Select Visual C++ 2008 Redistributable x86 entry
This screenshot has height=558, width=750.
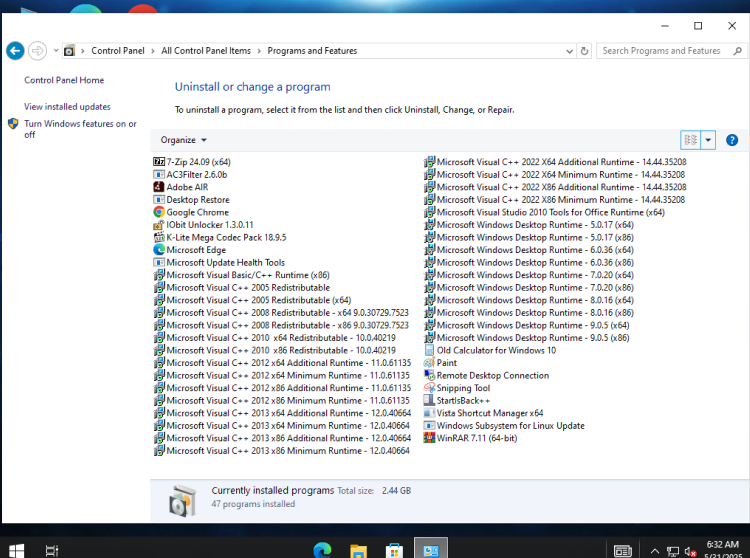281,325
